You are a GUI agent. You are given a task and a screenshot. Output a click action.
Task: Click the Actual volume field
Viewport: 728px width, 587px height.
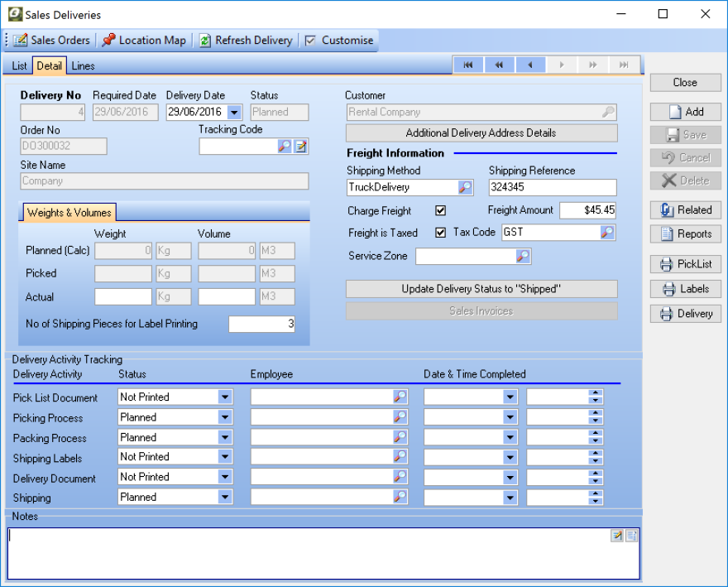pyautogui.click(x=227, y=296)
